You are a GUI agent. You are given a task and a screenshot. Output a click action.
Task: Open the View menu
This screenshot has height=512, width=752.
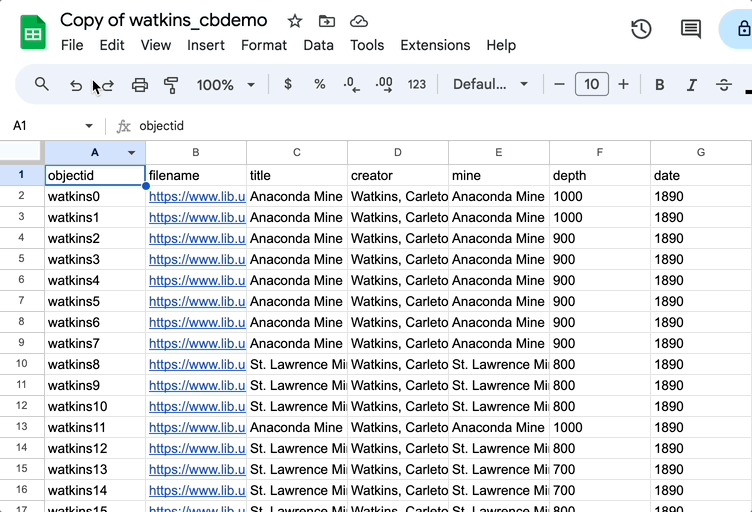[x=155, y=45]
